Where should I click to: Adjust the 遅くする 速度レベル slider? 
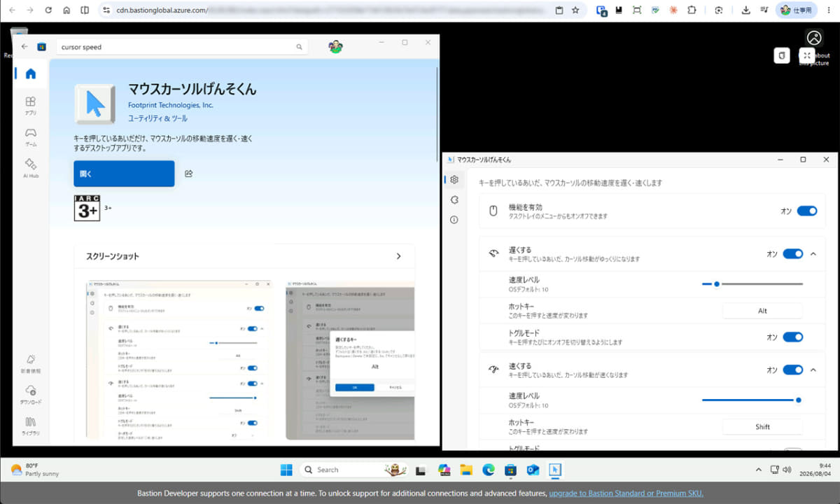[752, 283]
